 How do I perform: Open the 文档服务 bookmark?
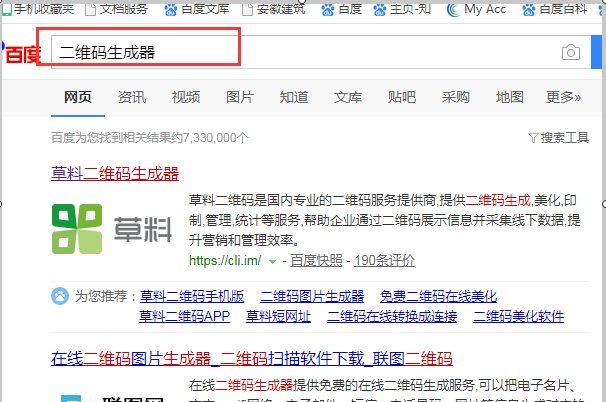(x=117, y=9)
